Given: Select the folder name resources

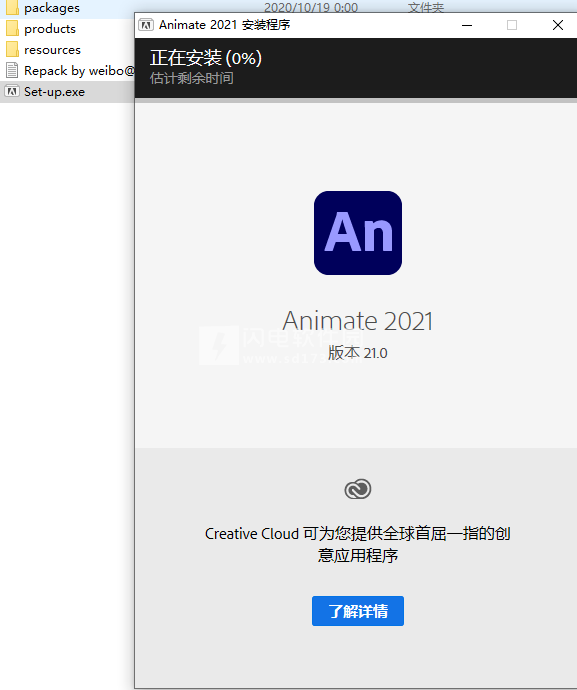Looking at the screenshot, I should click(x=52, y=50).
